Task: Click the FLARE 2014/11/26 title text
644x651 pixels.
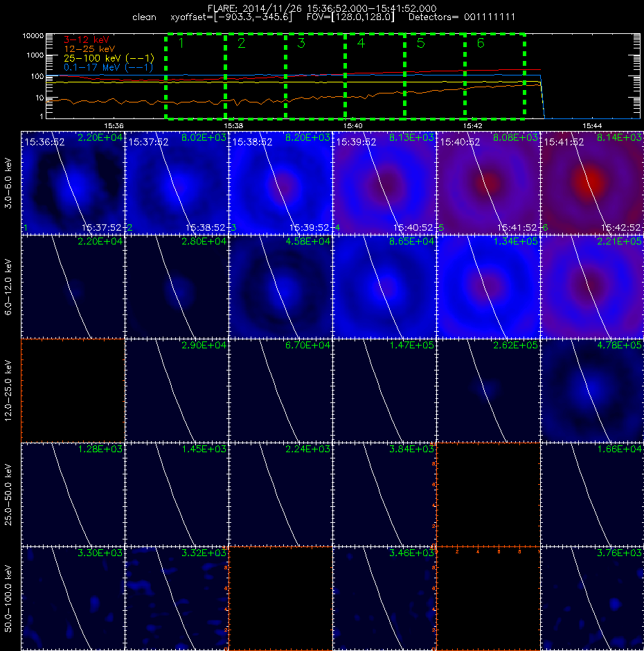Action: [x=322, y=8]
